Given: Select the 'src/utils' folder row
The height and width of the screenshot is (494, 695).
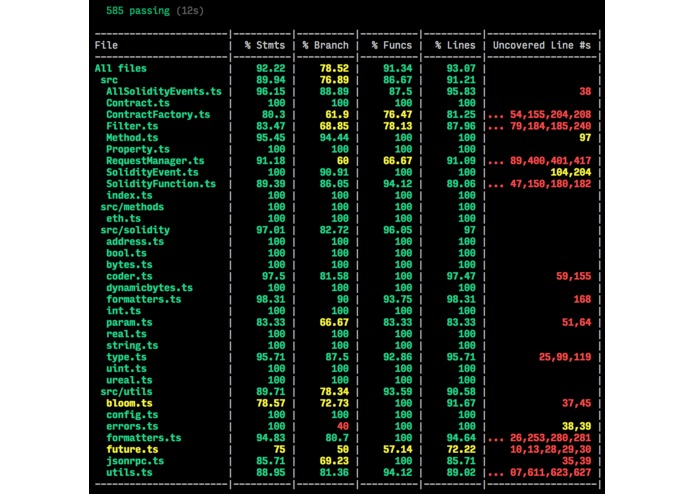Looking at the screenshot, I should coord(126,392).
